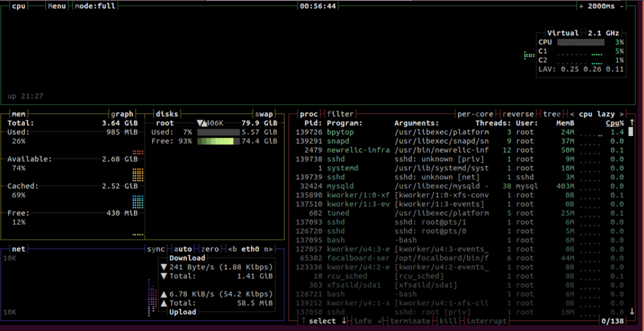The height and width of the screenshot is (331, 644).
Task: Select the rcu_sched process row
Action: [459, 276]
